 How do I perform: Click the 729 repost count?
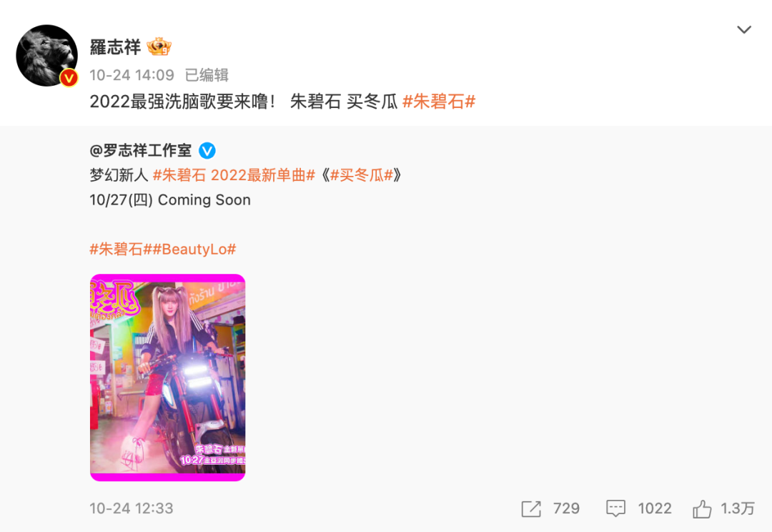coord(566,508)
